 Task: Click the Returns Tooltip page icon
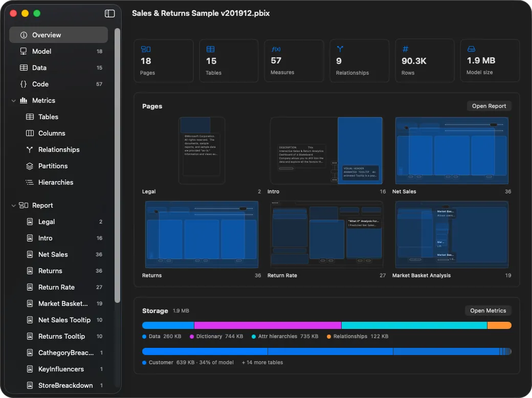30,336
